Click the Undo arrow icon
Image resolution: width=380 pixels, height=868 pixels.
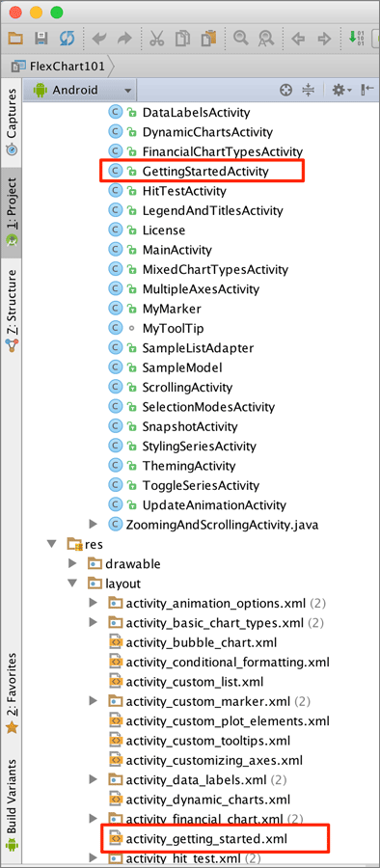coord(99,39)
